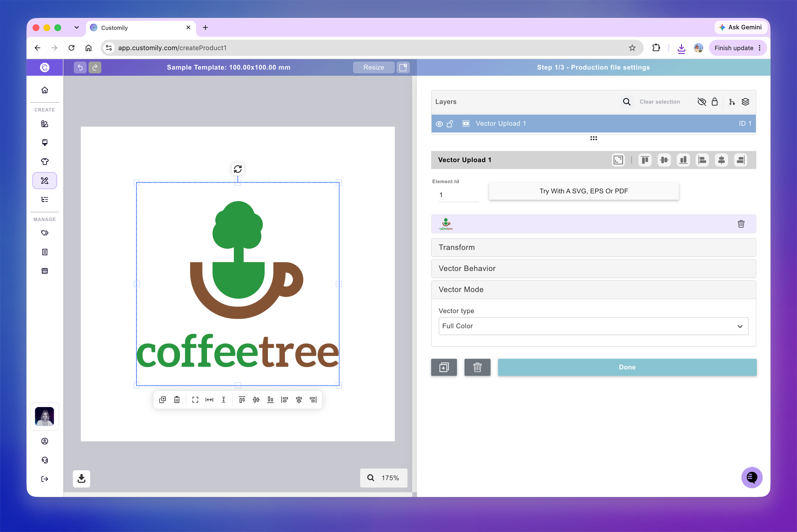Toggle visibility eye of Vector Upload 1 layer
Viewport: 797px width, 532px height.
[439, 124]
